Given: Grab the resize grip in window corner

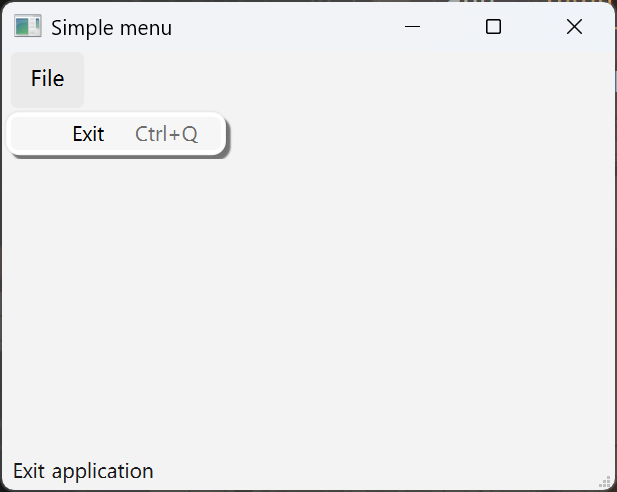Looking at the screenshot, I should tap(606, 481).
